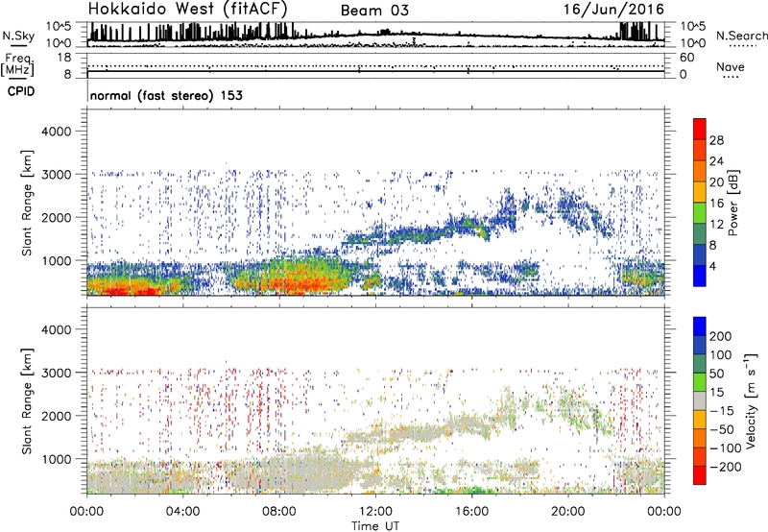This screenshot has width=768, height=532.
Task: Click the '24' value on the power colorbar
Action: (716, 161)
